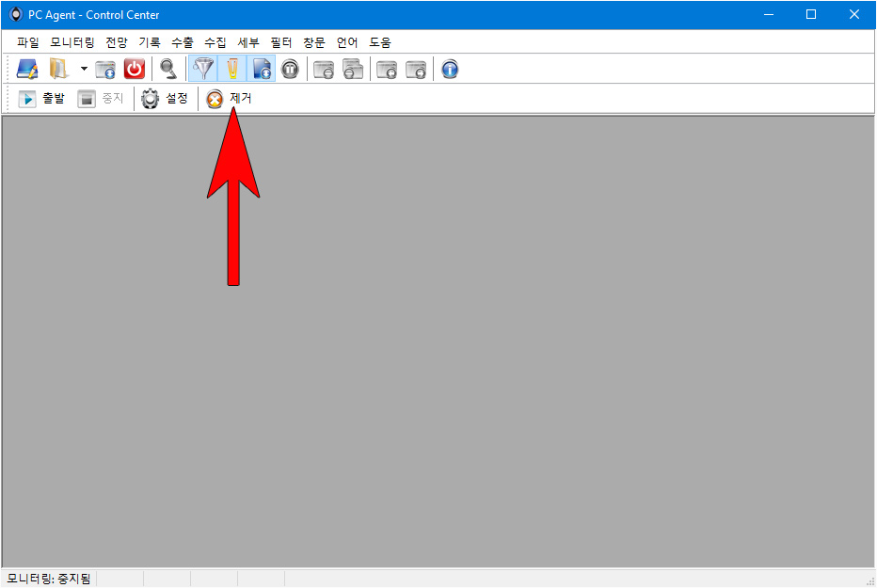Click the single window minus icon
Image resolution: width=877 pixels, height=588 pixels.
(324, 70)
